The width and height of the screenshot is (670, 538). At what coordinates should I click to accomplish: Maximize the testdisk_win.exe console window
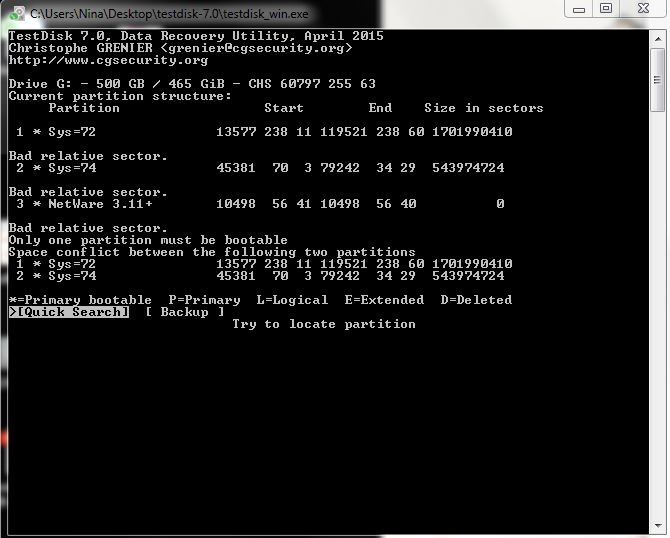pyautogui.click(x=605, y=9)
